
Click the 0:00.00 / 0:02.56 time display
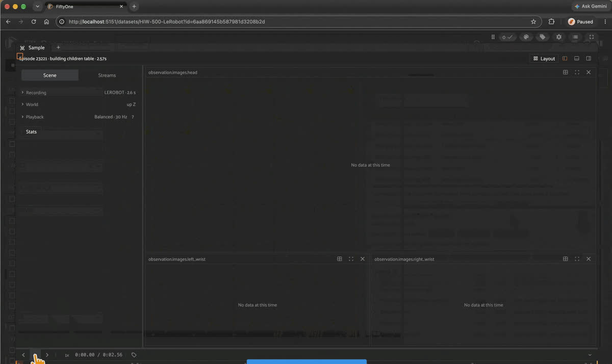tap(98, 355)
